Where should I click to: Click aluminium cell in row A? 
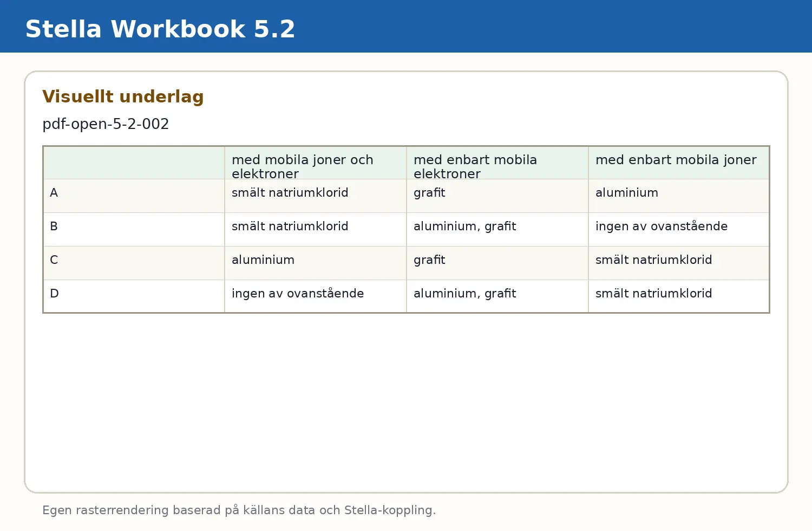pos(679,196)
